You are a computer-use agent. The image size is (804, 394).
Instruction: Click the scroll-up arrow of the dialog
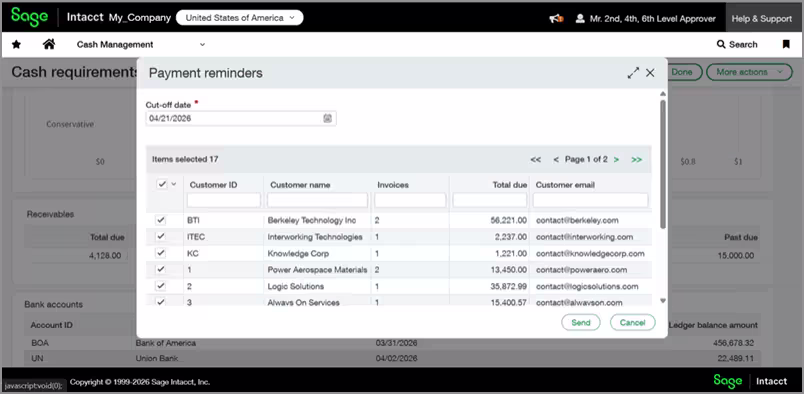[662, 94]
